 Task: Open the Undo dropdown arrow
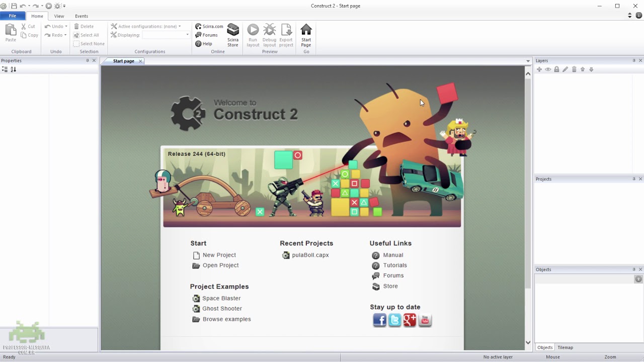(x=66, y=26)
